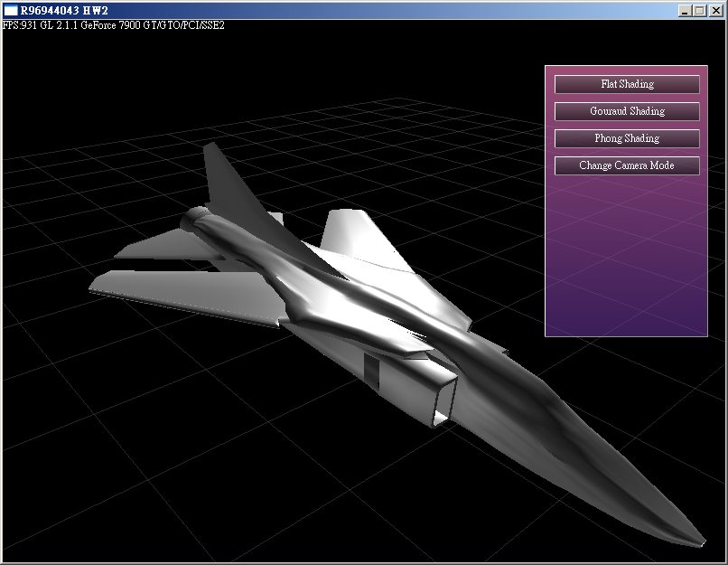Image resolution: width=728 pixels, height=565 pixels.
Task: Click the window icon in the title bar
Action: tap(10, 10)
